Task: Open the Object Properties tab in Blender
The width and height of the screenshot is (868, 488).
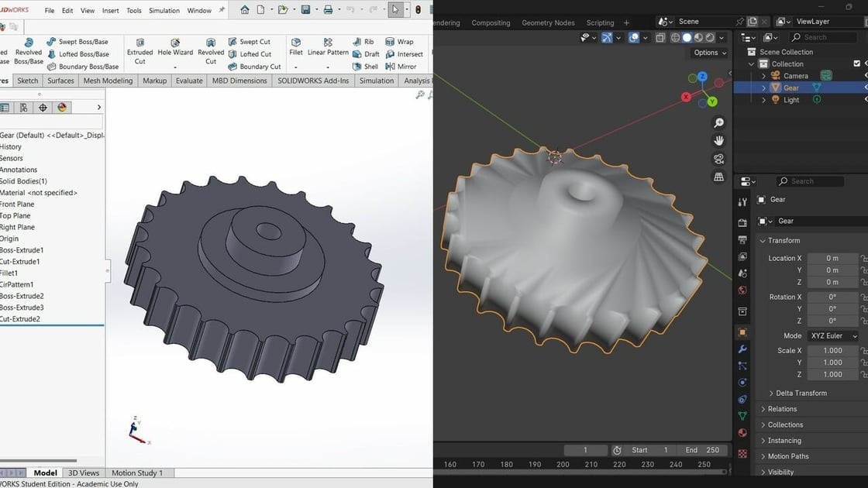Action: pos(742,332)
